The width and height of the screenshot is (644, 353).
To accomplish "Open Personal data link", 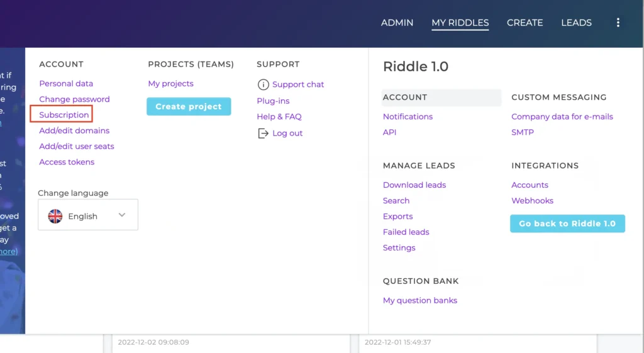I will (66, 84).
